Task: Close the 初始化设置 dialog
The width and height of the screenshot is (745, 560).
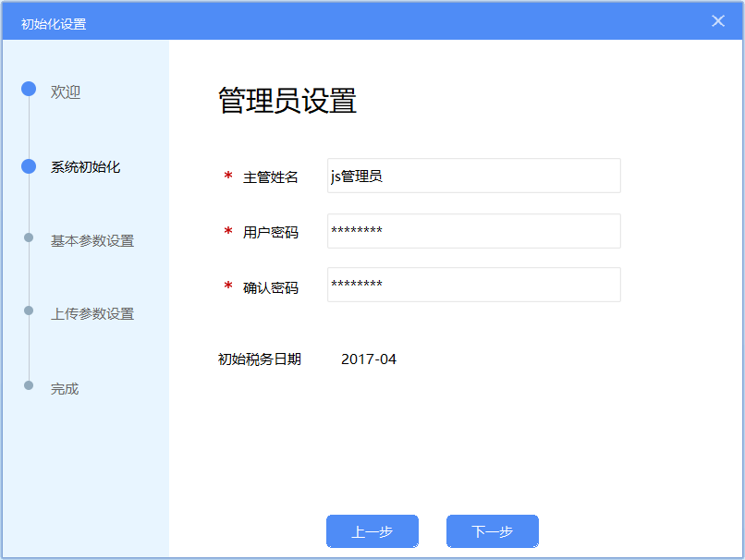Action: coord(718,21)
